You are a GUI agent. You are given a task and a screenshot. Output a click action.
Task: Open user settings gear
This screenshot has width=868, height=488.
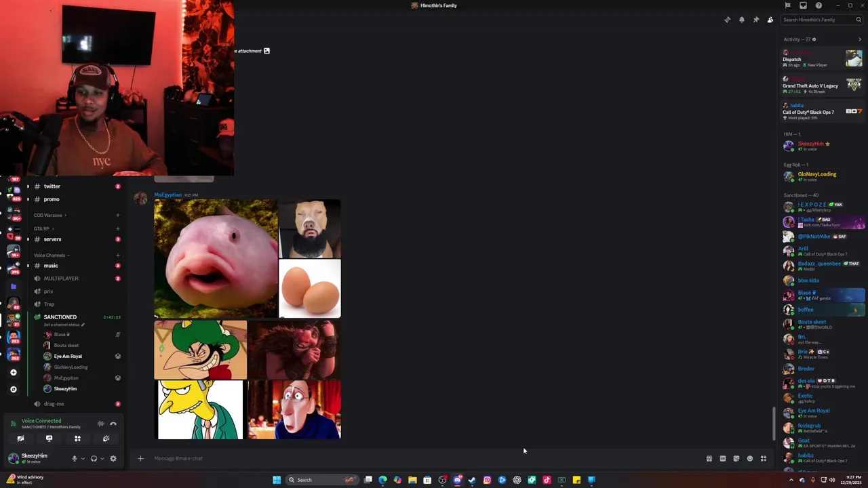113,458
